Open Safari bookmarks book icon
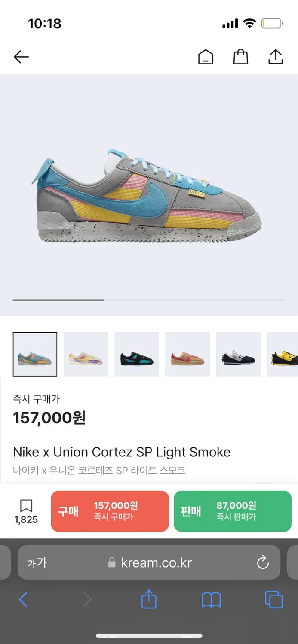This screenshot has height=644, width=298. [x=211, y=600]
